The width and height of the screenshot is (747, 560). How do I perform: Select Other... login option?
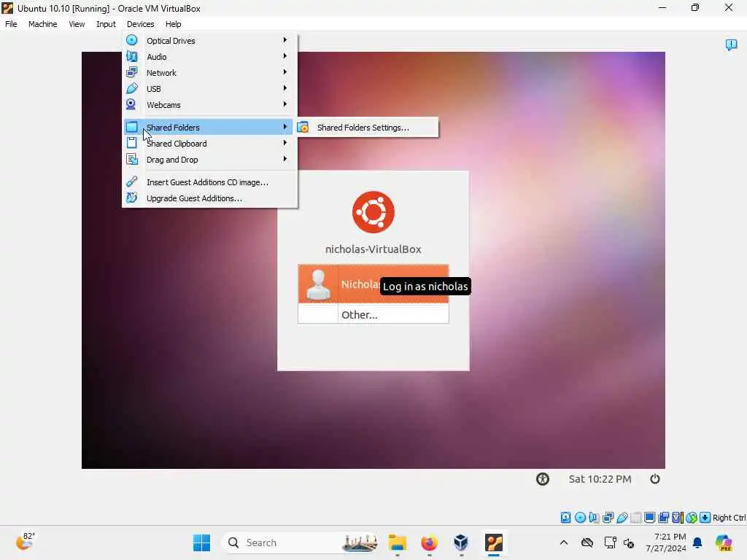pyautogui.click(x=373, y=314)
